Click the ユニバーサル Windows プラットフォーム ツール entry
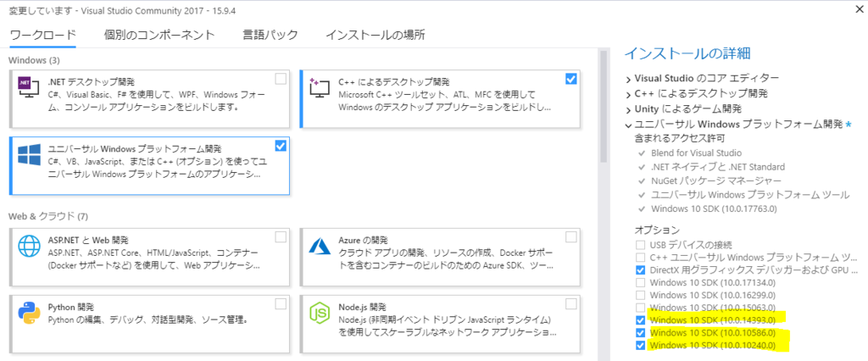Screen dimensions: 868x361 tap(751, 195)
